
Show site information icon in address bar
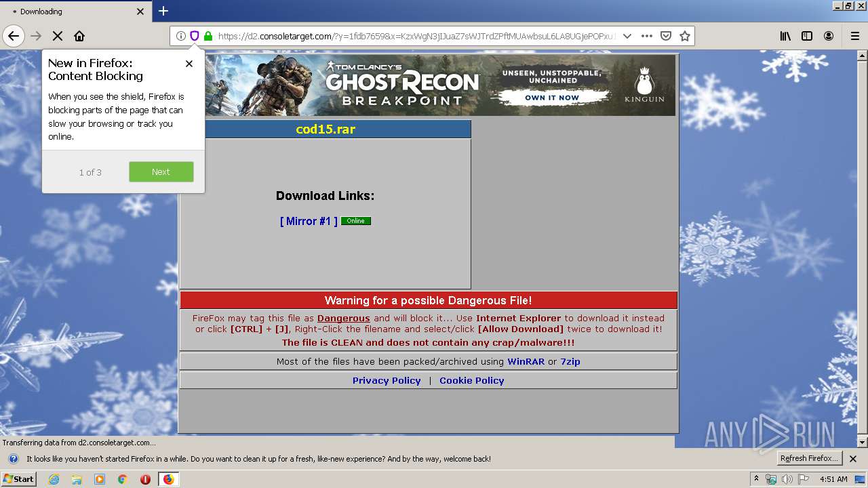[x=181, y=36]
